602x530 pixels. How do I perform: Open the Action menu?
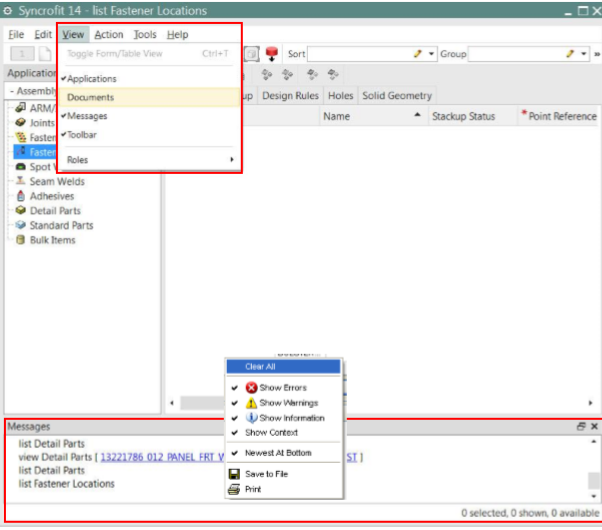(x=109, y=35)
